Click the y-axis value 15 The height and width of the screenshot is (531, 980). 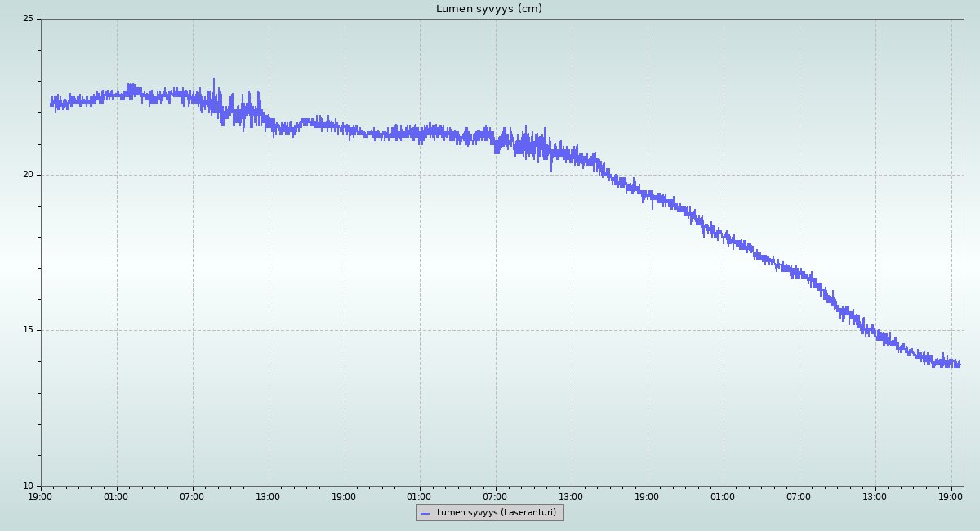(28, 330)
